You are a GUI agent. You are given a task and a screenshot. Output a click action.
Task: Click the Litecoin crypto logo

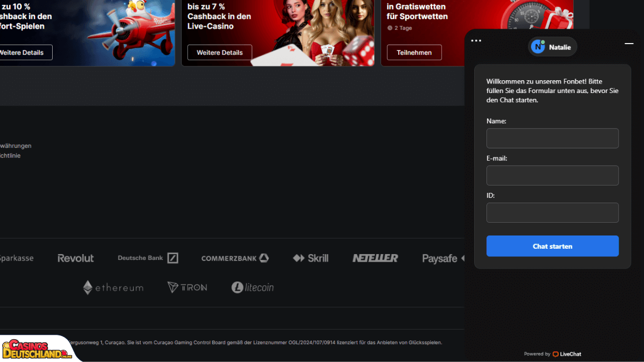tap(252, 288)
